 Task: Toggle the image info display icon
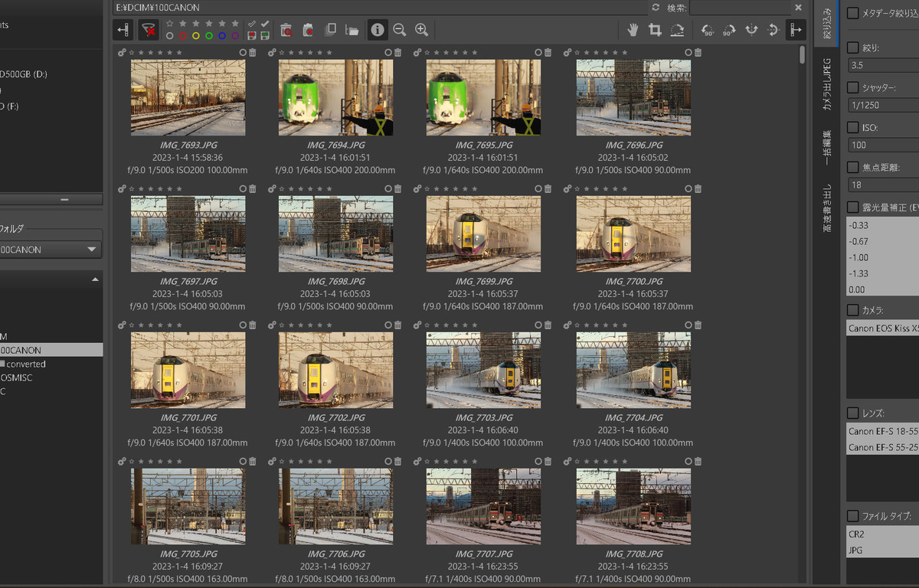click(x=377, y=30)
